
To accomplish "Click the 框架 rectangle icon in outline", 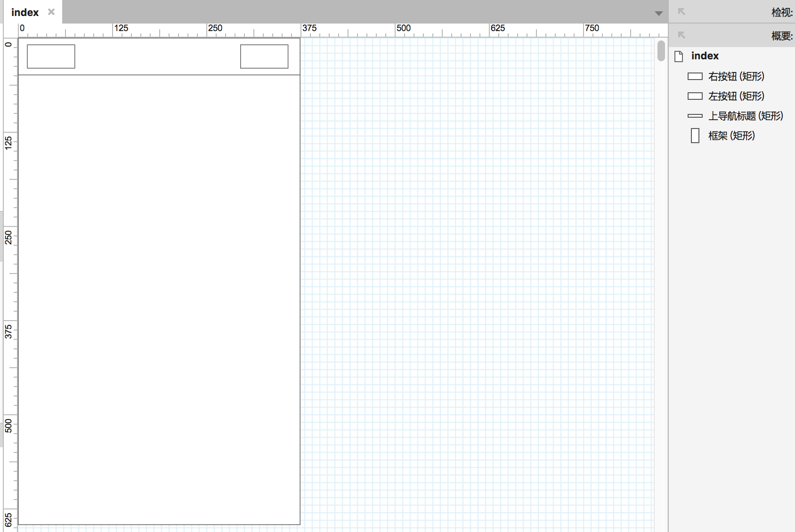I will pos(695,136).
